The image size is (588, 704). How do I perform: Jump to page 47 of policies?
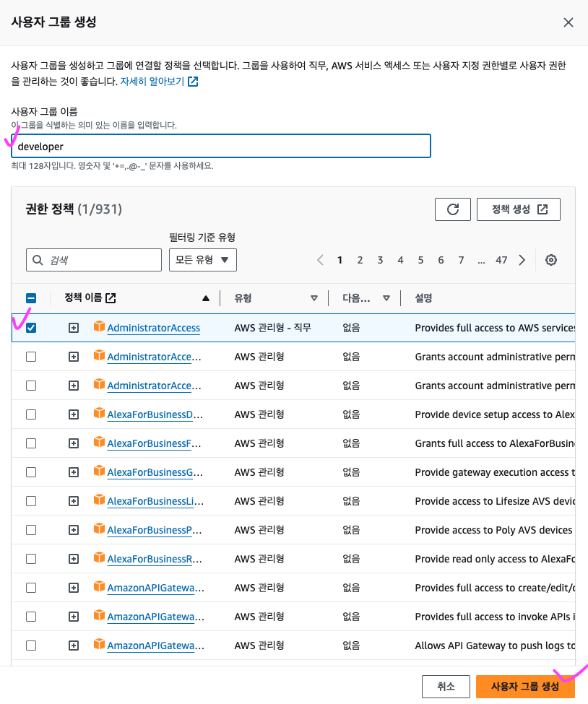click(x=501, y=260)
